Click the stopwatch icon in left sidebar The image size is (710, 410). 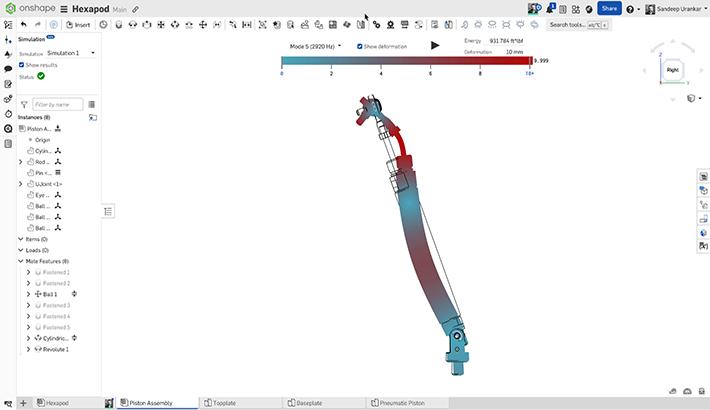coord(8,114)
